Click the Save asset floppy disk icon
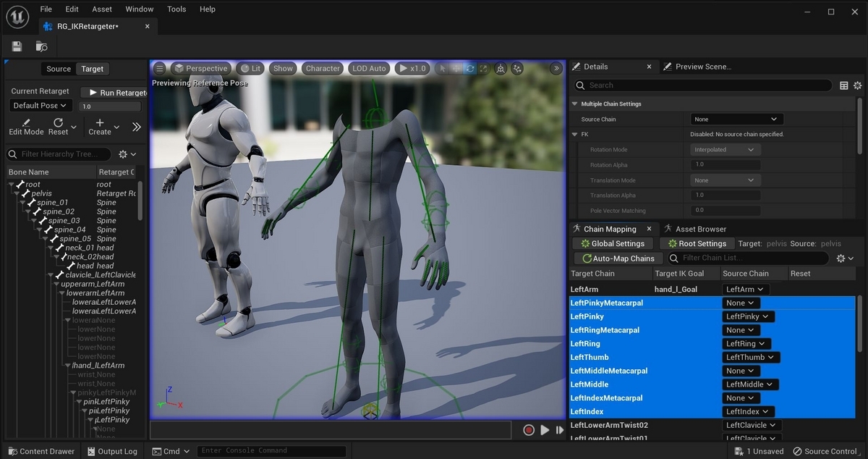The width and height of the screenshot is (868, 459). [17, 46]
